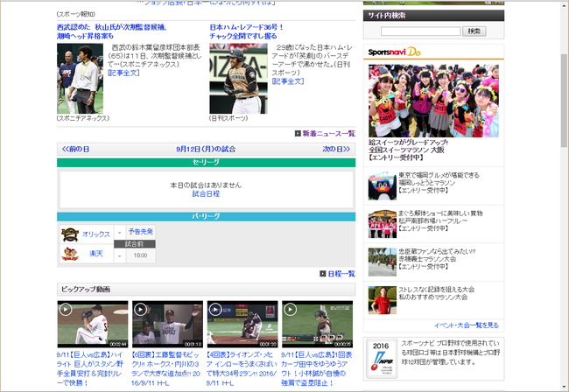Click the 楽天 team name link

96,254
